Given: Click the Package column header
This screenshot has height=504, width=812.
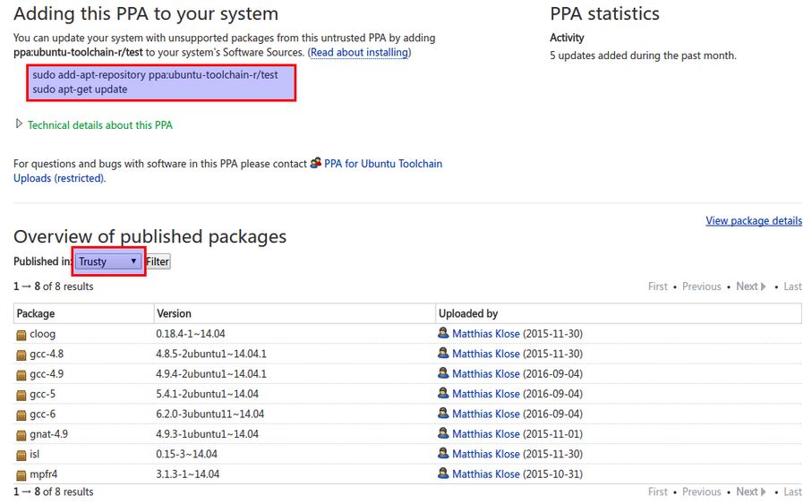Looking at the screenshot, I should pyautogui.click(x=36, y=314).
